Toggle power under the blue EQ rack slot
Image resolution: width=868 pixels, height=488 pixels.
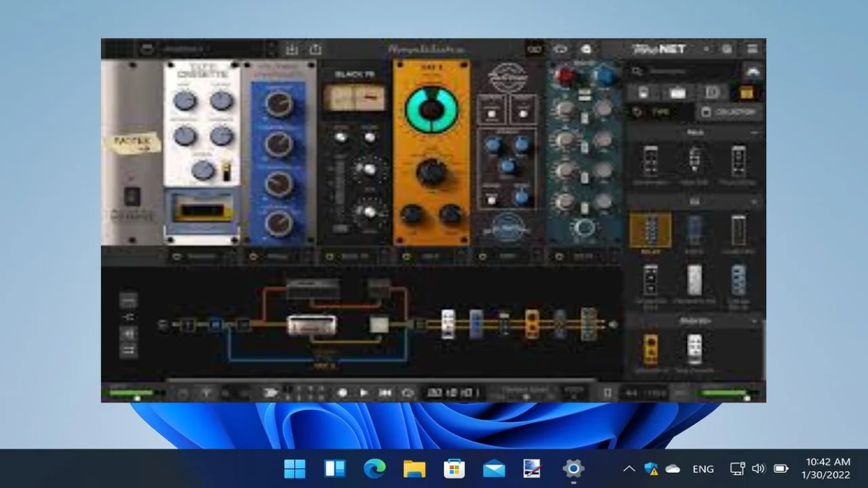pos(254,257)
